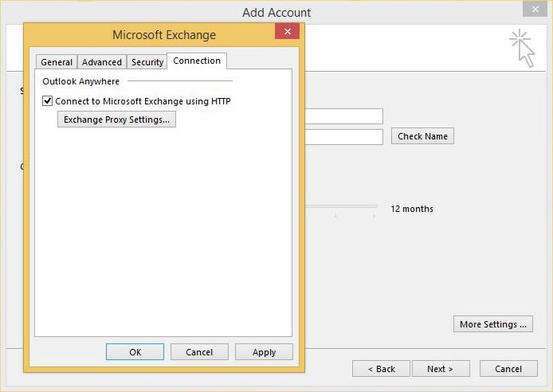553x392 pixels.
Task: Click the 12 months offline mail slider
Action: [x=341, y=206]
